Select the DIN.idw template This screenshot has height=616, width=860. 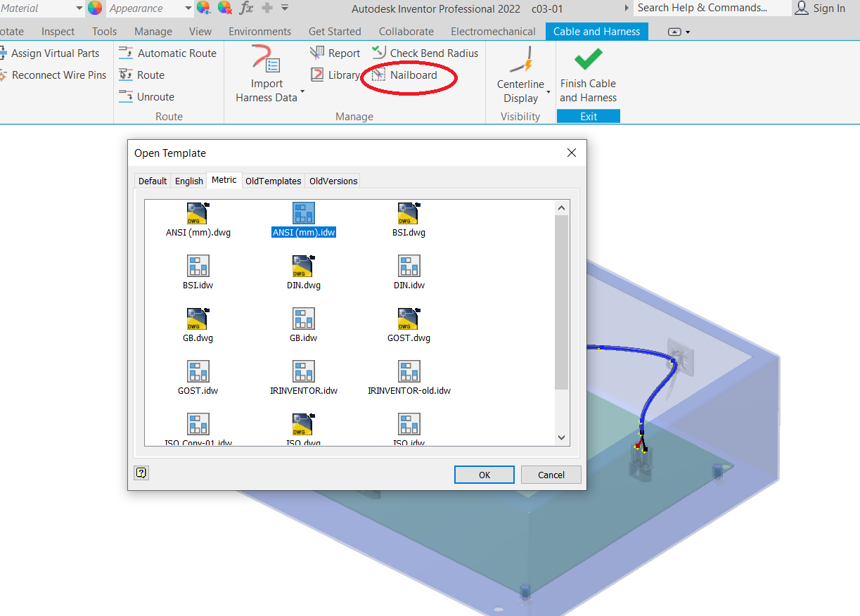point(409,271)
